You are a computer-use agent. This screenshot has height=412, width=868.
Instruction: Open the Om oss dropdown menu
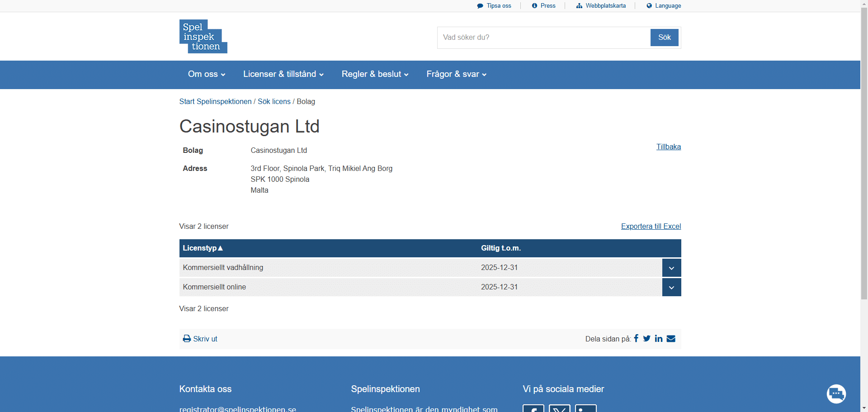coord(207,74)
